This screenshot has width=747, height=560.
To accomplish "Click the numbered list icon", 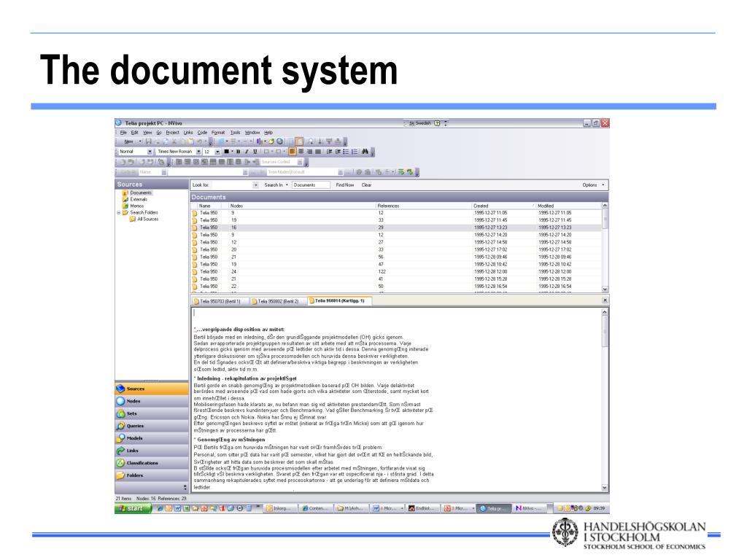I will [x=355, y=152].
